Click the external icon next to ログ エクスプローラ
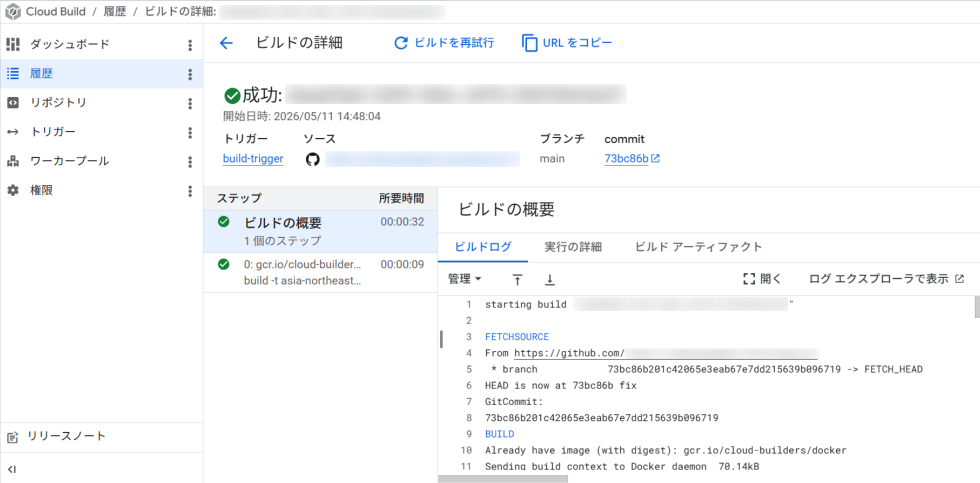 click(x=959, y=279)
